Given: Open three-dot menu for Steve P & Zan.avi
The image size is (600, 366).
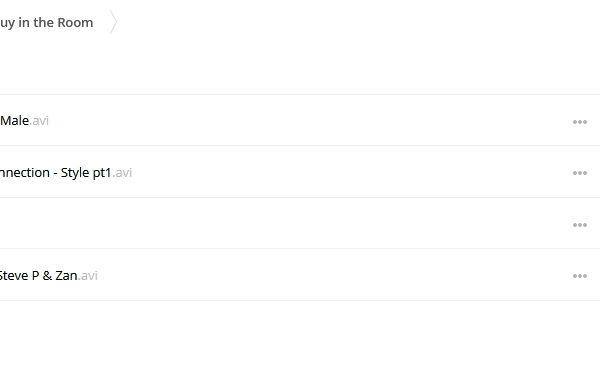Looking at the screenshot, I should click(580, 276).
